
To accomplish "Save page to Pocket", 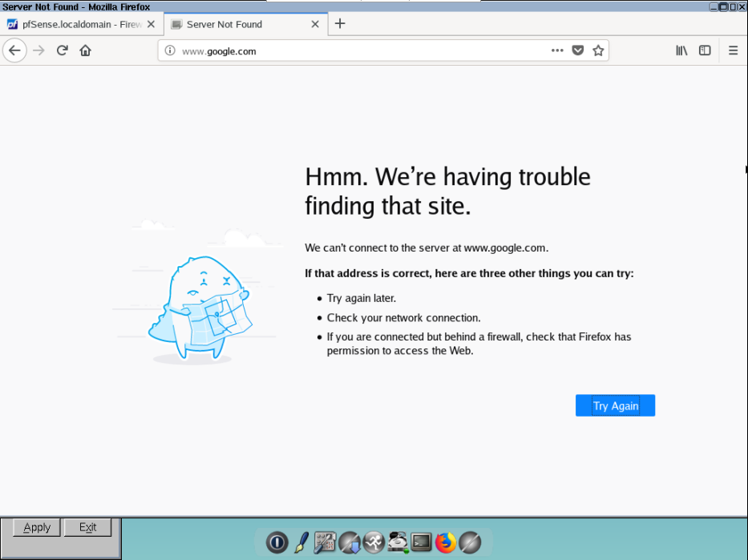I will [x=578, y=50].
